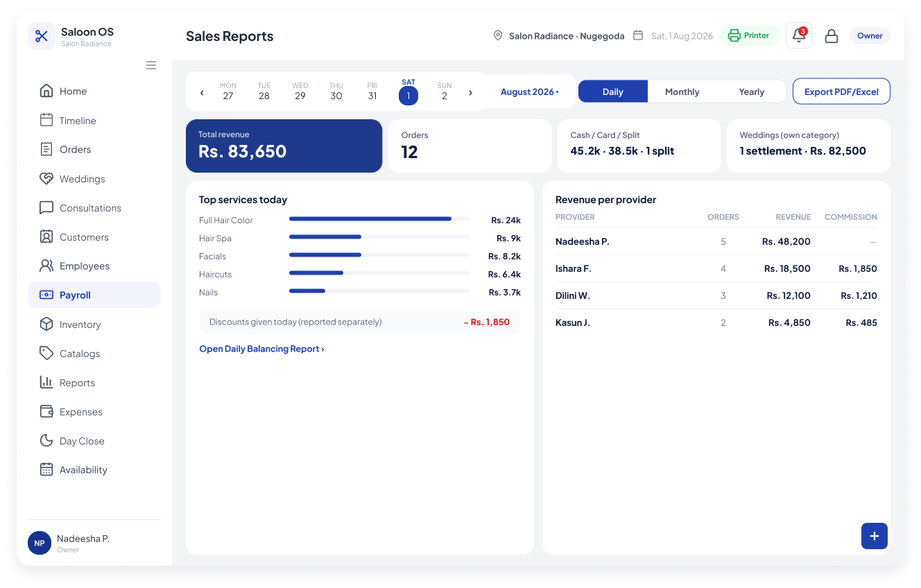Select Monday 27 in the date strip
The image size is (921, 588).
228,92
